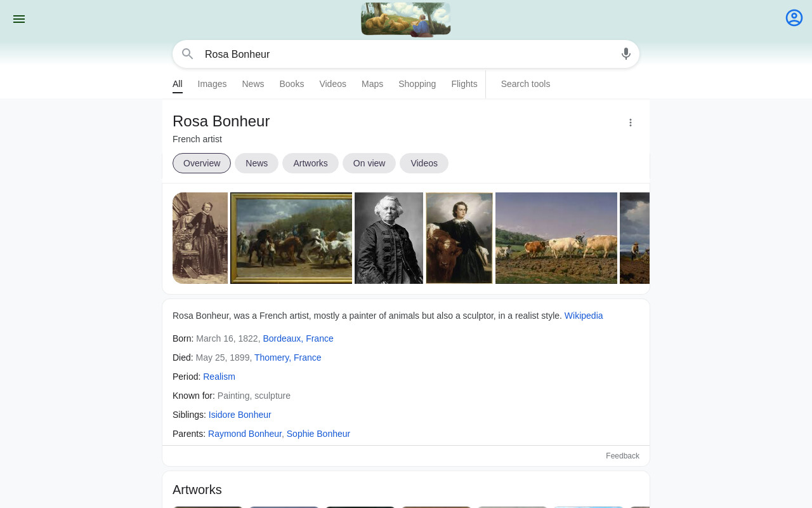Click the Rosa Bonheur panel title

point(221,121)
